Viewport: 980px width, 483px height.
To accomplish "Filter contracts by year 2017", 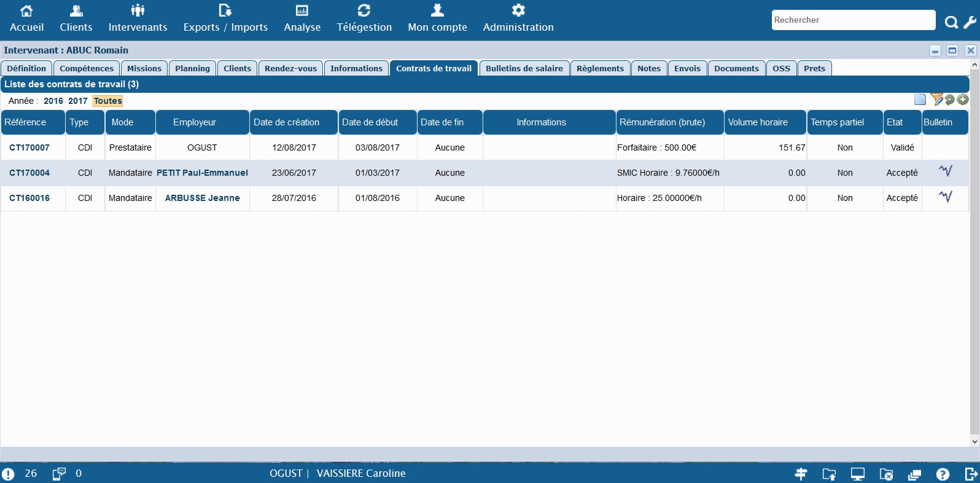I will tap(78, 101).
